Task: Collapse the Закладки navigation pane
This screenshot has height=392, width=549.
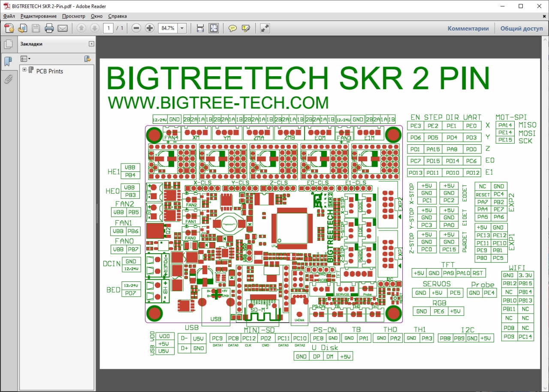Action: pyautogui.click(x=91, y=44)
